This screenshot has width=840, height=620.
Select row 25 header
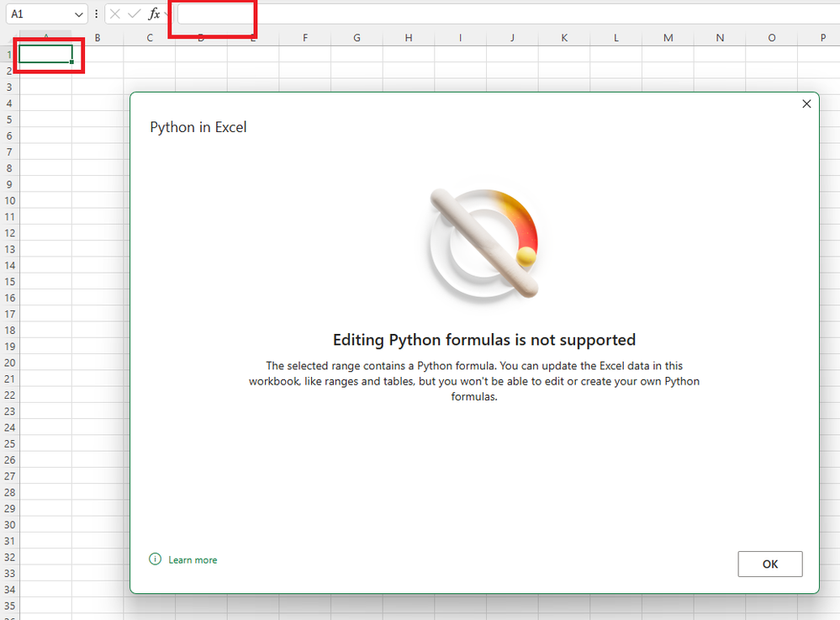click(x=9, y=443)
